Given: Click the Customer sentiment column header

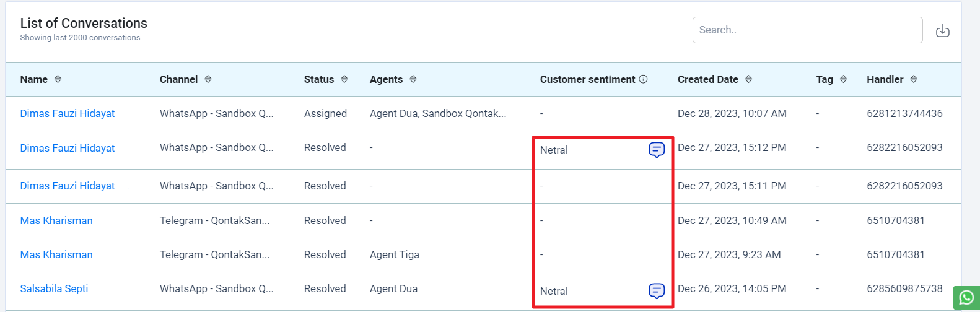Looking at the screenshot, I should 587,79.
